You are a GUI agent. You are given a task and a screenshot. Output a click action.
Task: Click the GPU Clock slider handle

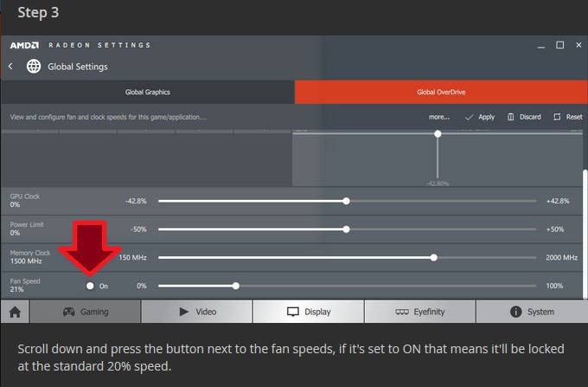(347, 201)
